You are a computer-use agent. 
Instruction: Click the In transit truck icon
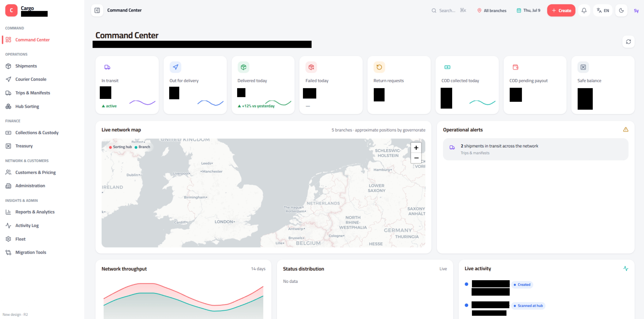tap(107, 67)
